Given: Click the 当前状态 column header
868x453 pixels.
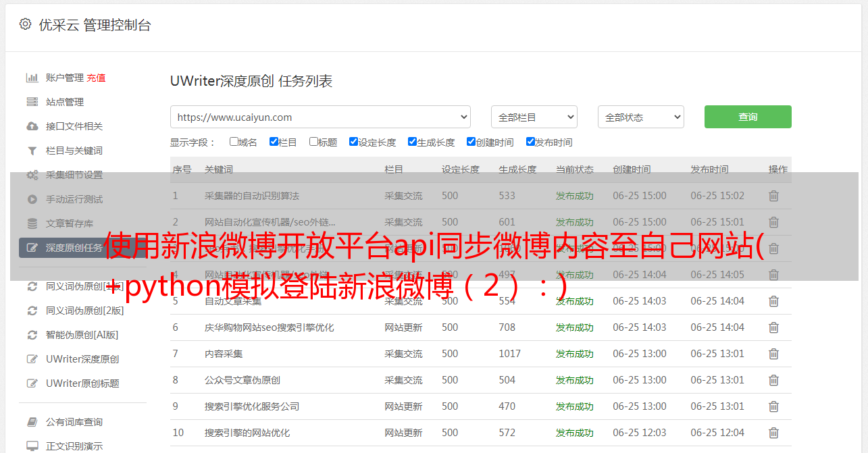Looking at the screenshot, I should (x=575, y=169).
